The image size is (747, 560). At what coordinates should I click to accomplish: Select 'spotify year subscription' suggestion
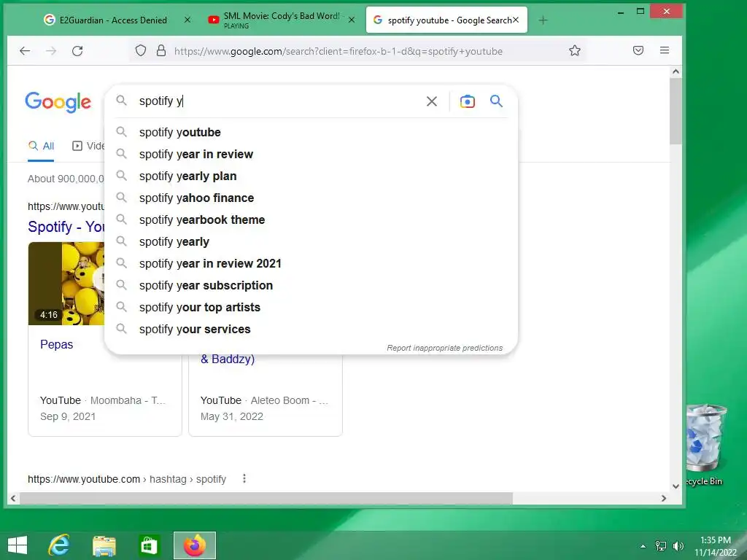click(x=311, y=286)
